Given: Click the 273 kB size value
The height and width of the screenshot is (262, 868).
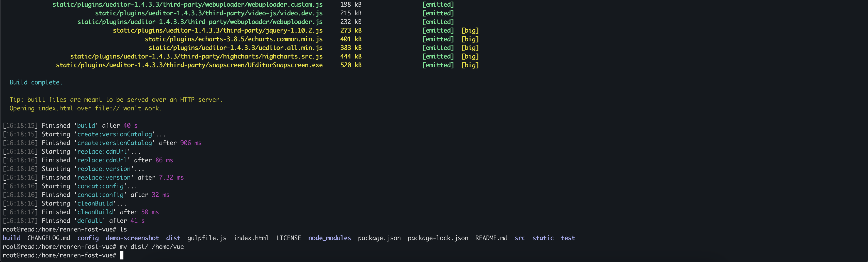Looking at the screenshot, I should pyautogui.click(x=351, y=30).
